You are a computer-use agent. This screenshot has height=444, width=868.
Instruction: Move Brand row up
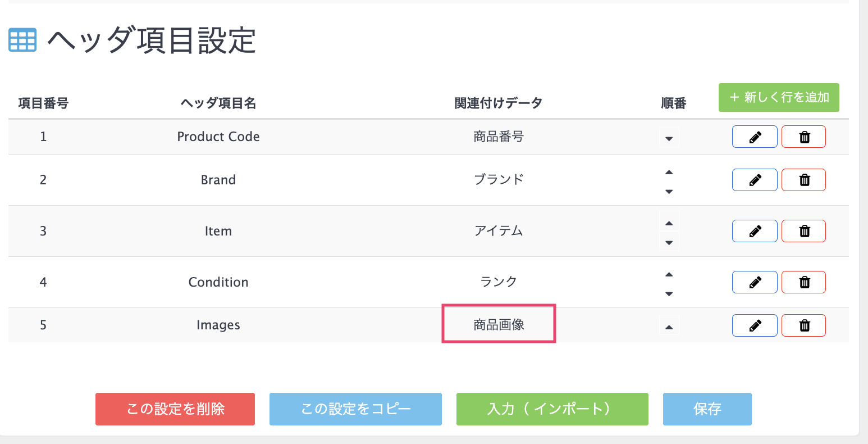669,171
